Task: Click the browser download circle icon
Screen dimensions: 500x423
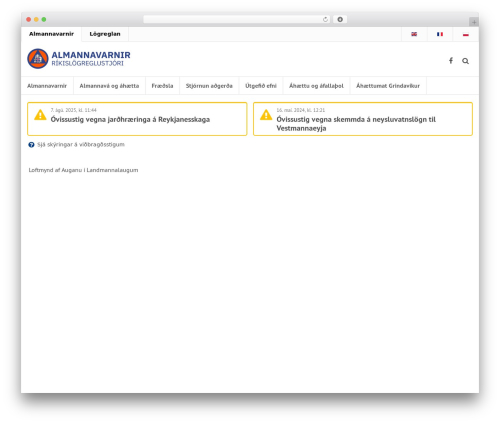Action: click(x=340, y=19)
